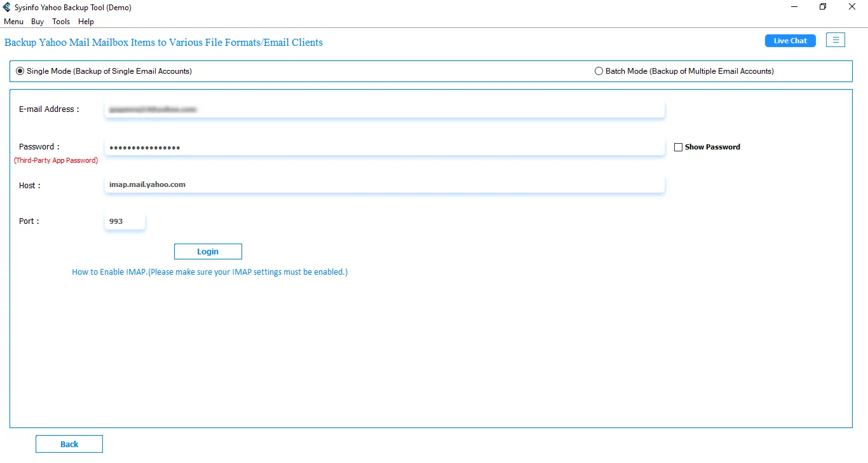The width and height of the screenshot is (868, 463).
Task: Open the hamburger menu icon
Action: point(836,40)
